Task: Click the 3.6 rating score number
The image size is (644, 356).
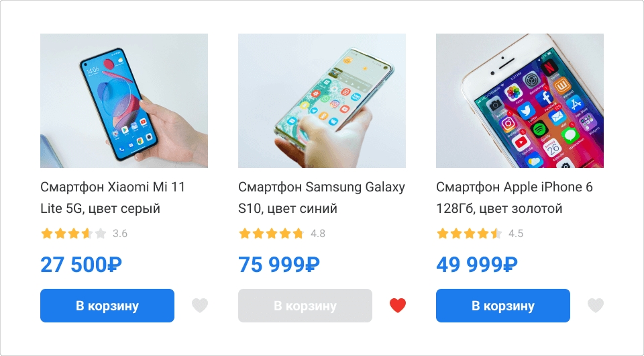Action: click(120, 234)
